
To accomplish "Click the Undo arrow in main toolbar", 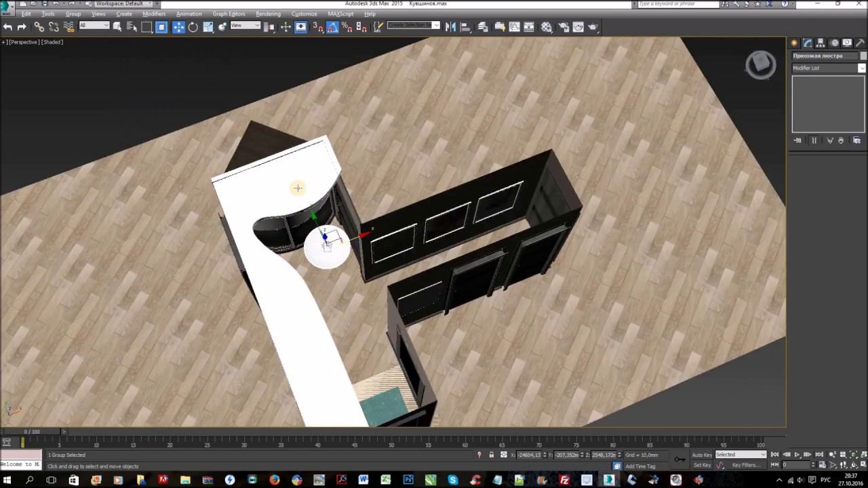I will [x=7, y=27].
